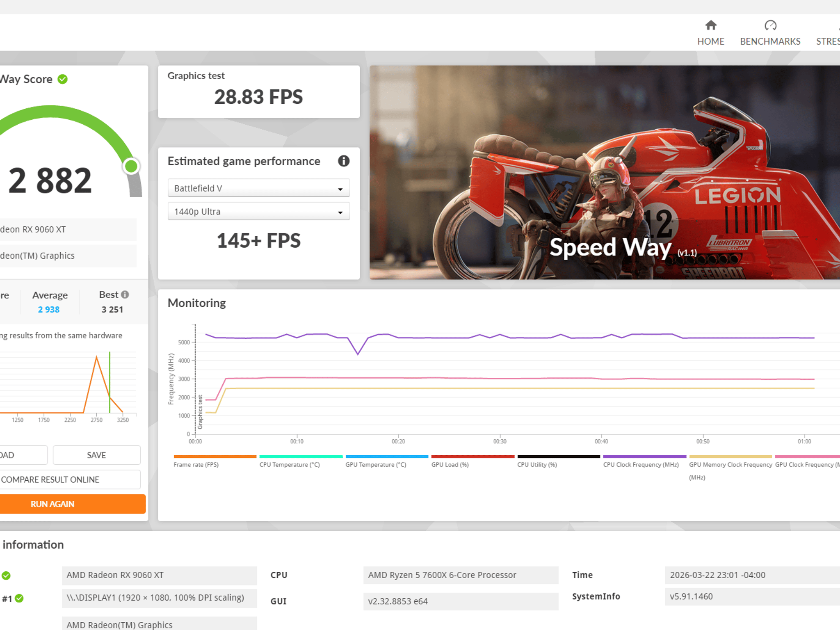Click the dropdown arrow on game selector
The height and width of the screenshot is (630, 840).
(340, 189)
